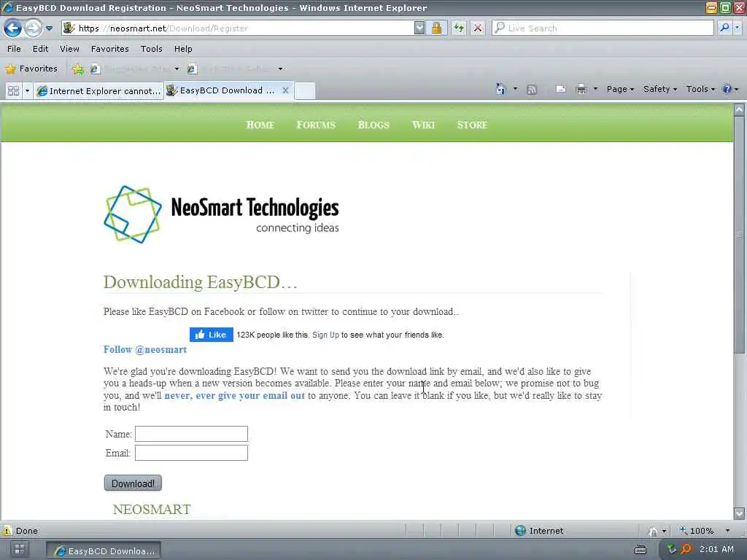Click the address bar URL field
This screenshot has width=747, height=560.
pyautogui.click(x=239, y=28)
